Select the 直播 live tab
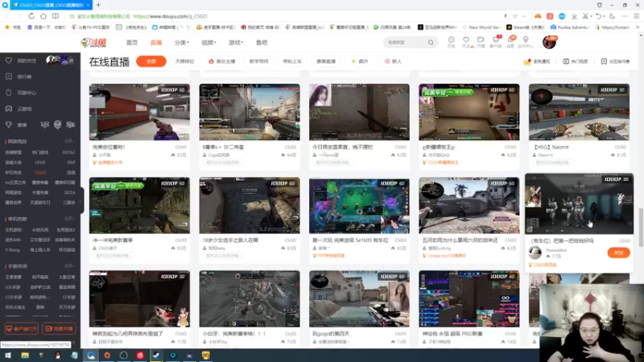This screenshot has height=362, width=644. point(155,43)
